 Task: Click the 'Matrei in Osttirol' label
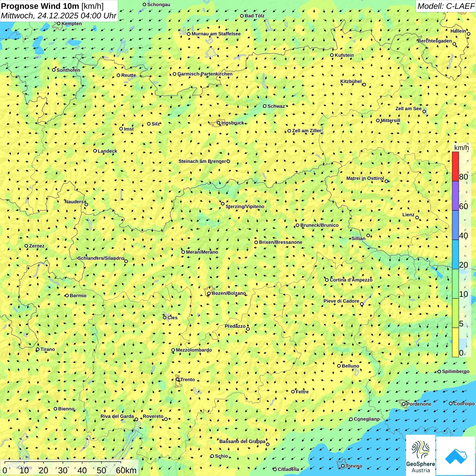click(365, 178)
